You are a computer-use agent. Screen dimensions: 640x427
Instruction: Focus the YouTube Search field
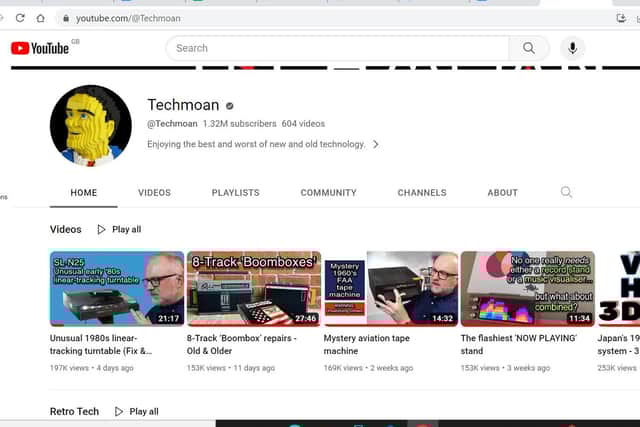(x=338, y=48)
